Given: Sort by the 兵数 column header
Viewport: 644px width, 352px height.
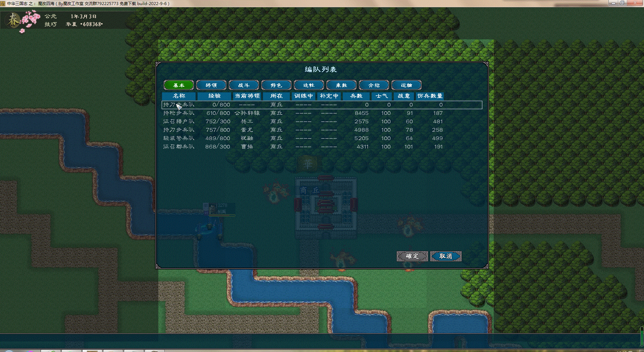Looking at the screenshot, I should click(357, 96).
